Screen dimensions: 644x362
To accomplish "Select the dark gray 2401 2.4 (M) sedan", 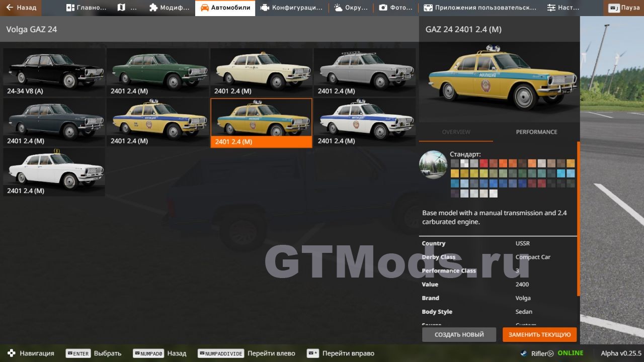I will (54, 122).
